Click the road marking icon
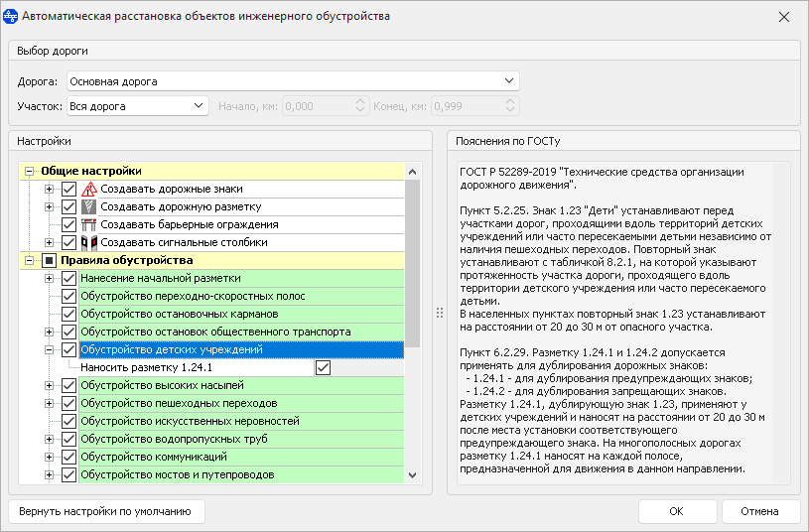 [88, 206]
